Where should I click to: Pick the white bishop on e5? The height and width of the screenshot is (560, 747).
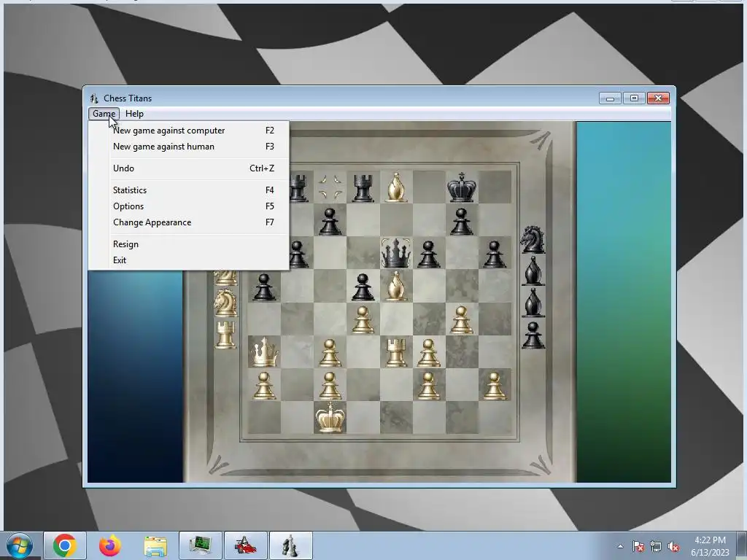click(x=396, y=286)
